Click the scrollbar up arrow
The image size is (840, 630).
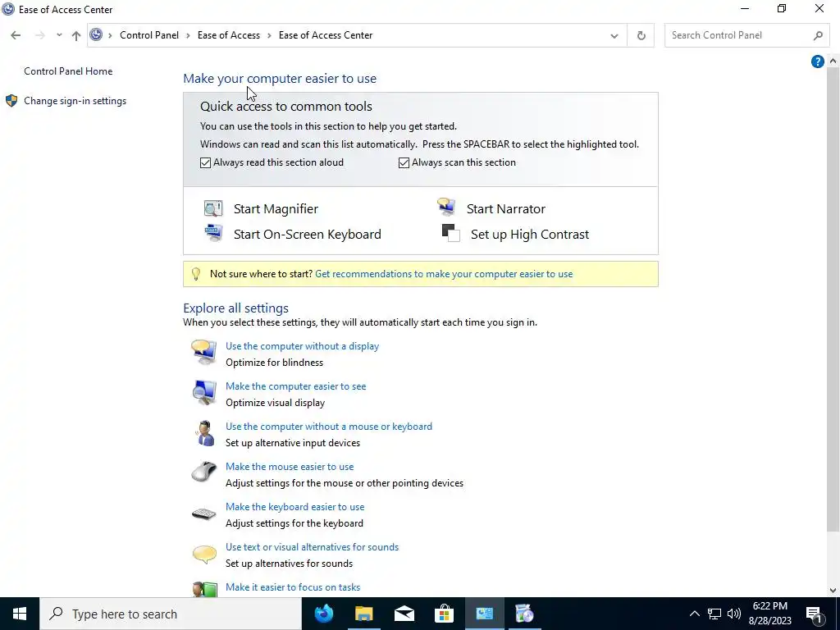click(x=833, y=61)
